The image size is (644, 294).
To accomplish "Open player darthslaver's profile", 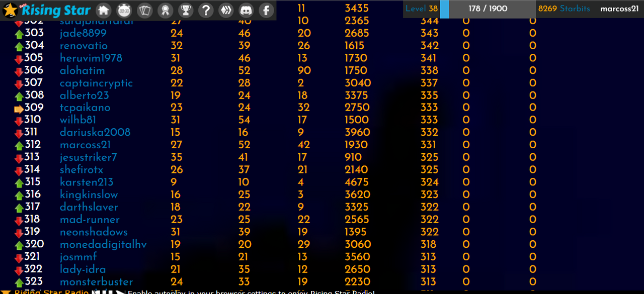I will [x=89, y=207].
